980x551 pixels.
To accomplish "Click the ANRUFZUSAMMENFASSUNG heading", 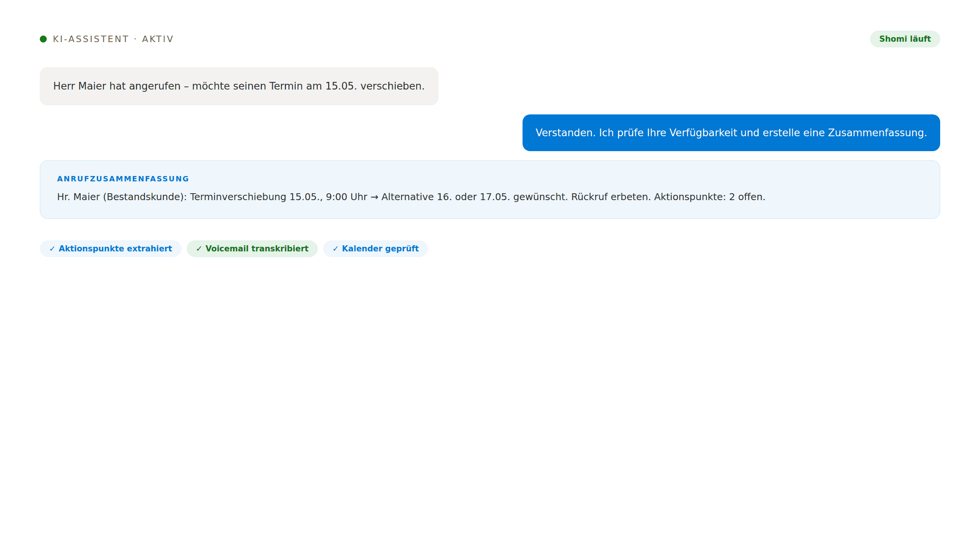I will click(x=123, y=179).
